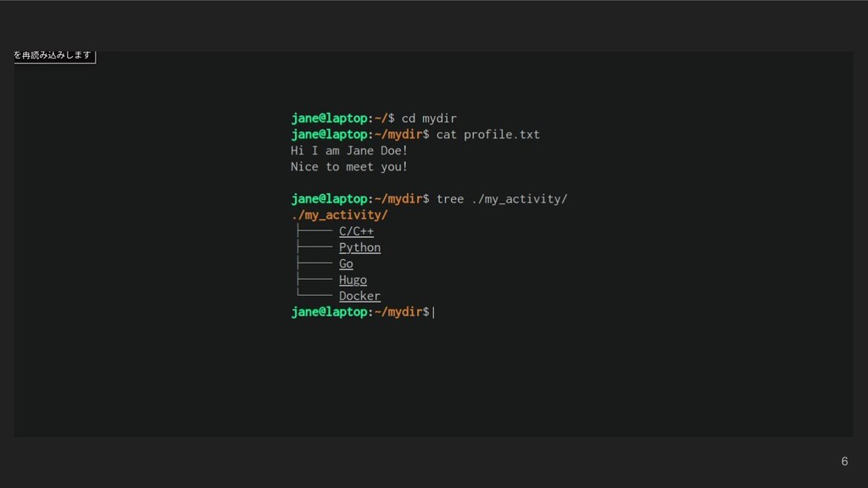Open the Hugo link in tree output
Viewport: 868px width, 488px height.
point(353,280)
